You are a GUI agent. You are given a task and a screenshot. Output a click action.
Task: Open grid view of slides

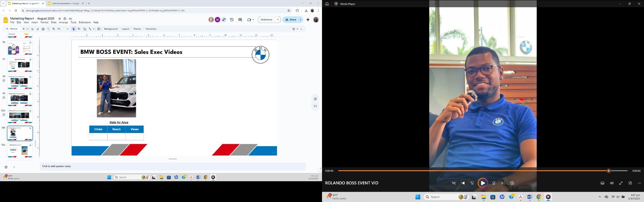6,167
